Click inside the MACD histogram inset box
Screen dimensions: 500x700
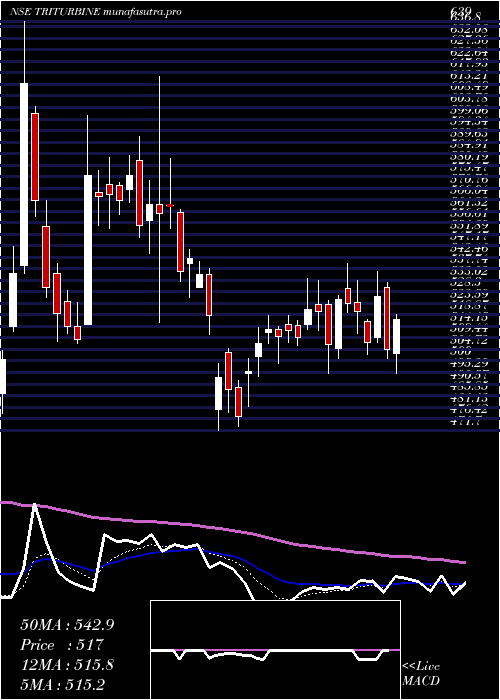pos(275,650)
